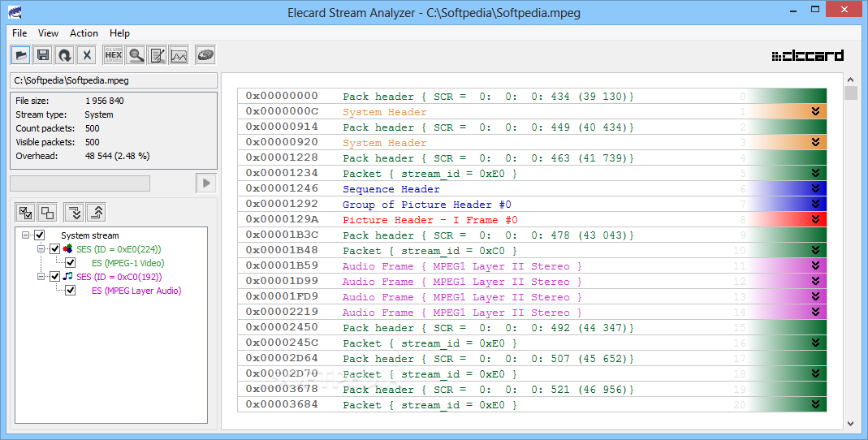Click the rightmost toolbar icon after the chart
The width and height of the screenshot is (868, 440).
205,54
